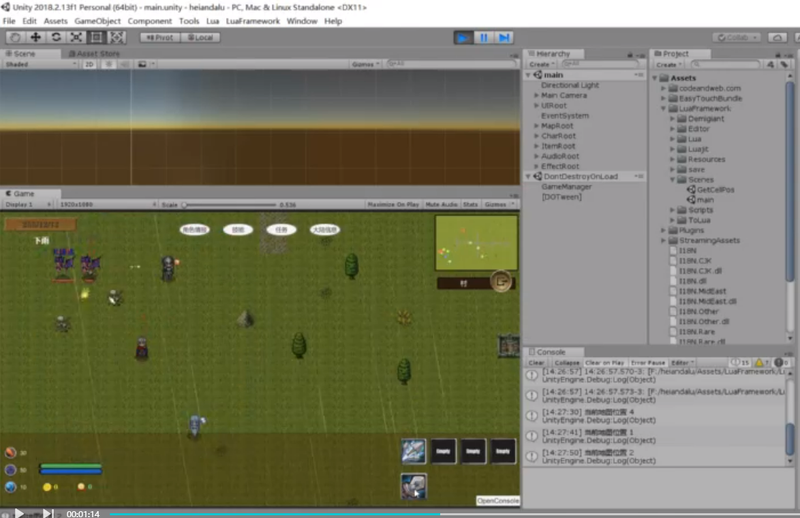Click the Project search field
The image size is (800, 518).
point(725,64)
